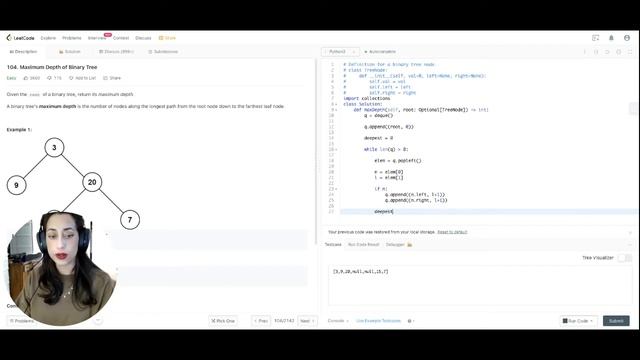Open user profile avatar menu
Image resolution: width=640 pixels, height=360 pixels.
(x=627, y=38)
